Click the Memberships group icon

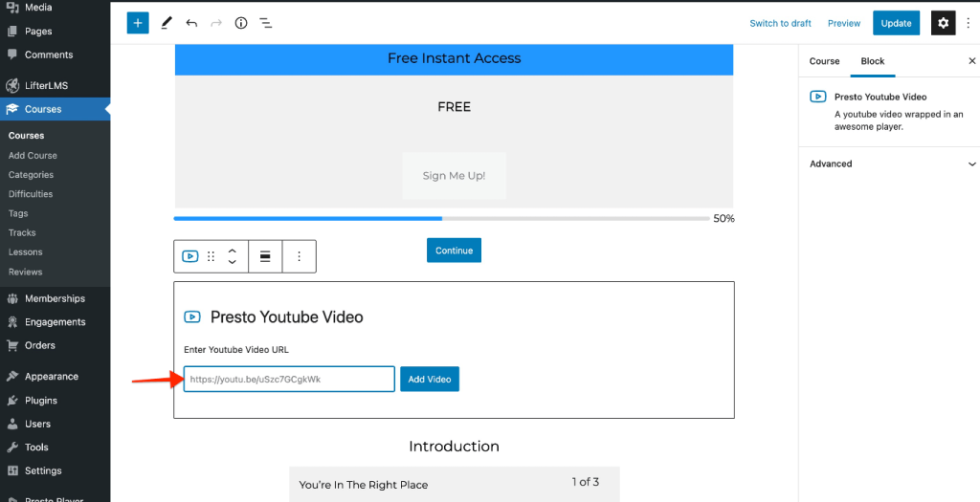point(11,298)
